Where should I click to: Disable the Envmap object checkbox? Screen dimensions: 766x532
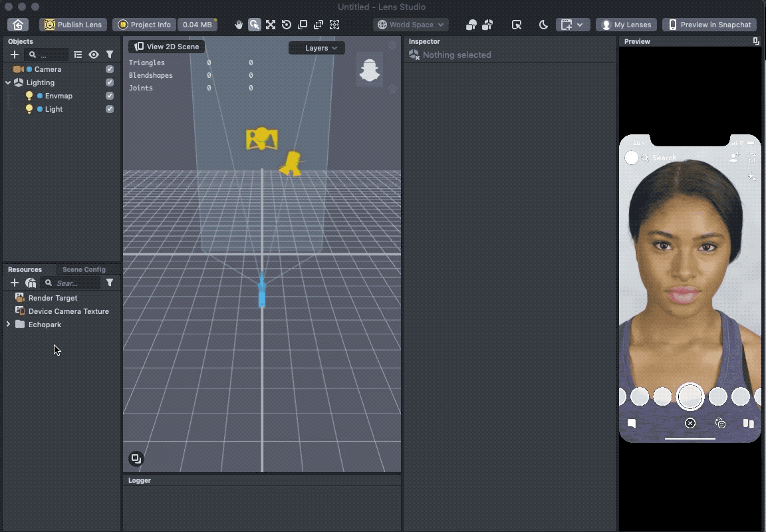110,96
